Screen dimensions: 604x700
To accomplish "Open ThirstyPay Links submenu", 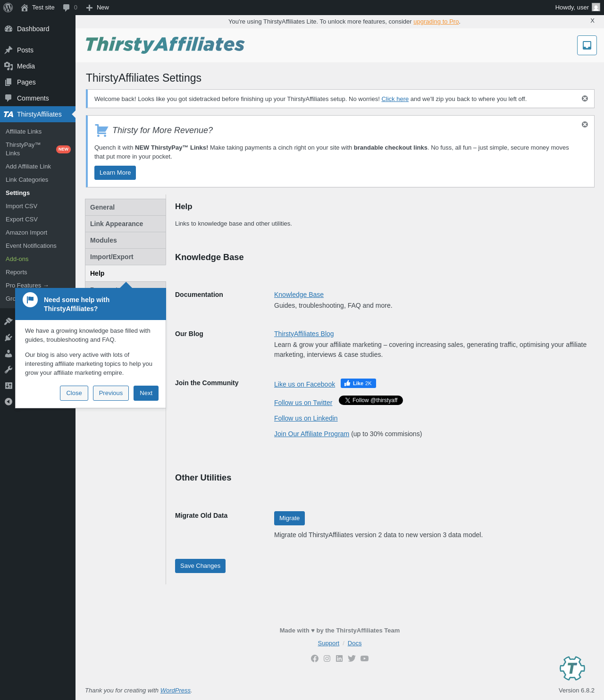I will pyautogui.click(x=38, y=149).
